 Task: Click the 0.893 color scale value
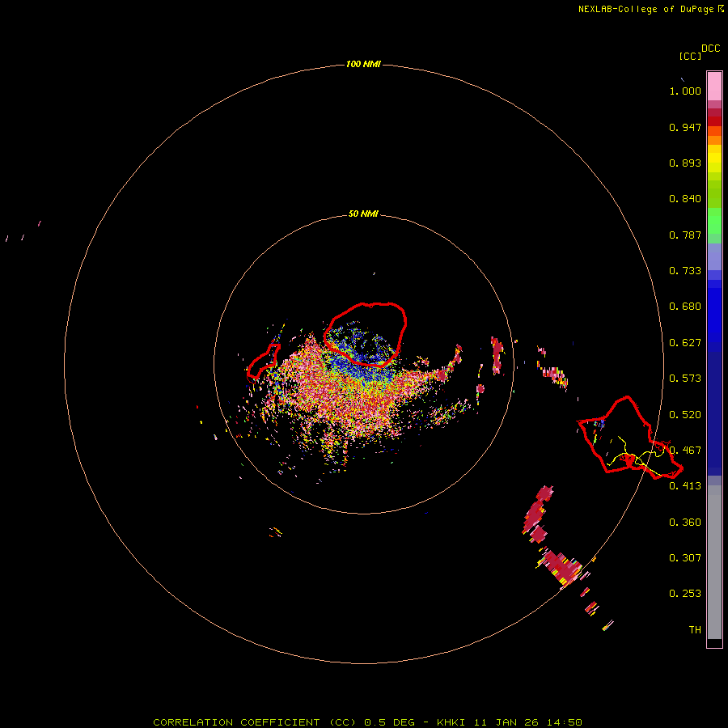(685, 163)
